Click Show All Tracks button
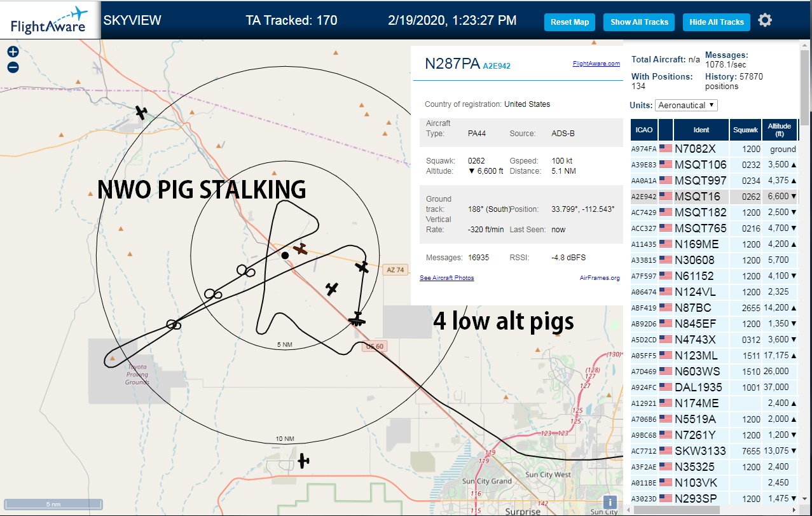 [x=639, y=22]
